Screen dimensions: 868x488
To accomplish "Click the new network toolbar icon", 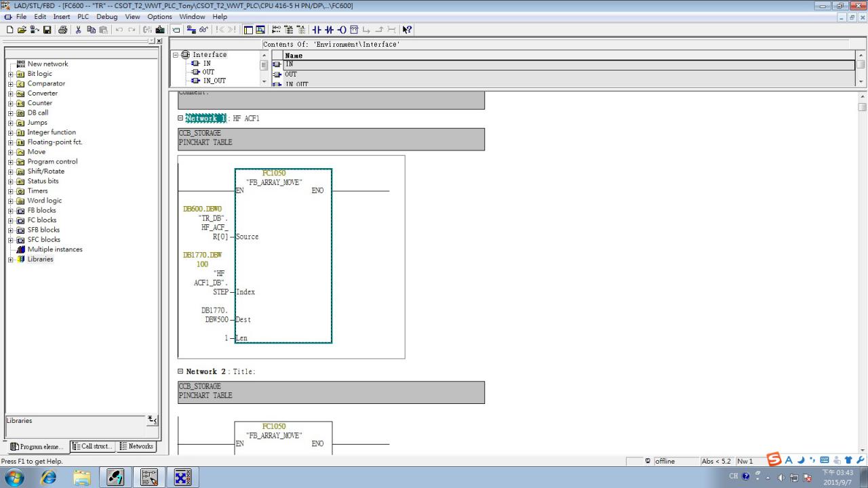I will (x=276, y=30).
